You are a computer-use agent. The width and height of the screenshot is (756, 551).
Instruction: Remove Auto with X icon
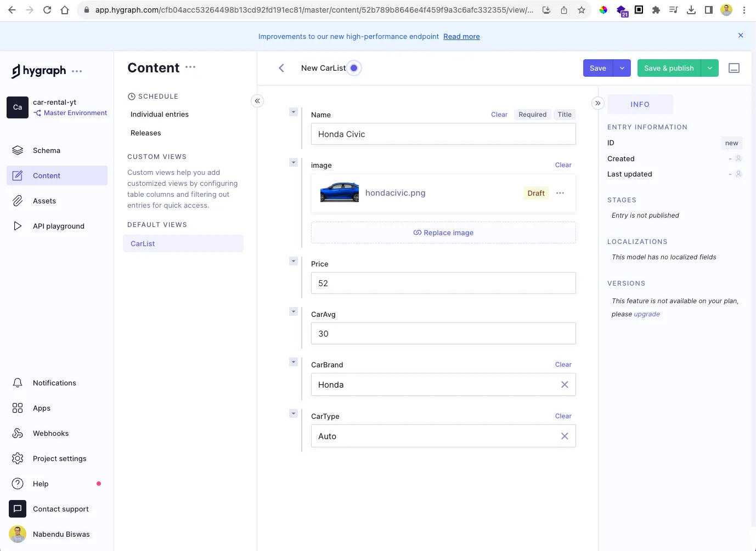pyautogui.click(x=565, y=436)
